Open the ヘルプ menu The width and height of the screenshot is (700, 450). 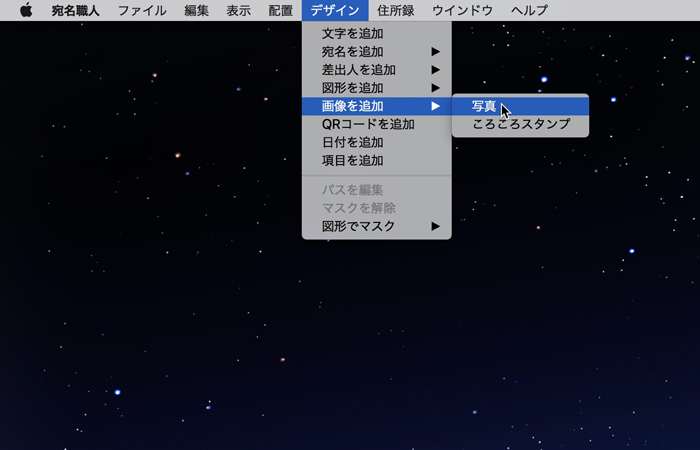[x=529, y=10]
